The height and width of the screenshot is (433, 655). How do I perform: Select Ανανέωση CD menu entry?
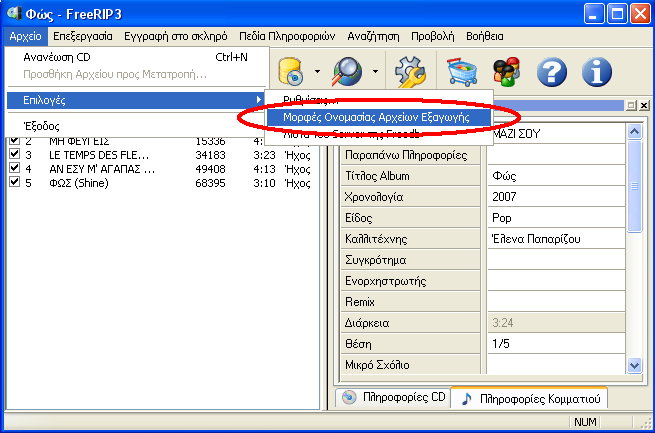[136, 57]
